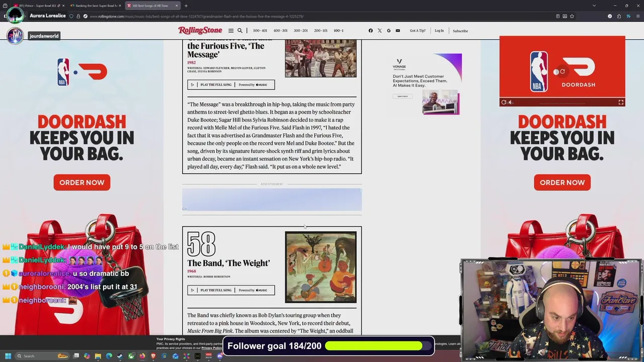
Task: Open Rolling Stone site search
Action: pos(240,31)
